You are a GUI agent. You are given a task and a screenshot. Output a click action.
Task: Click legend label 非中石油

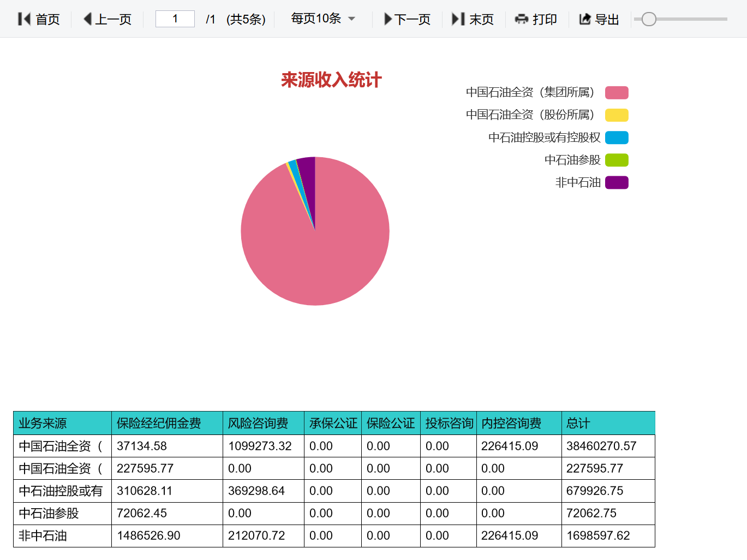(578, 182)
